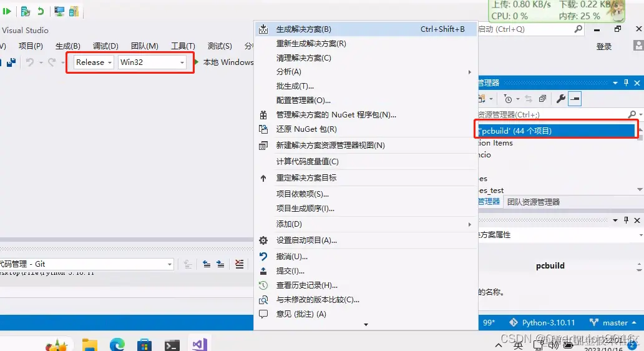Open the 工具(T) menu bar item
Screen dimensions: 644x351
point(183,46)
